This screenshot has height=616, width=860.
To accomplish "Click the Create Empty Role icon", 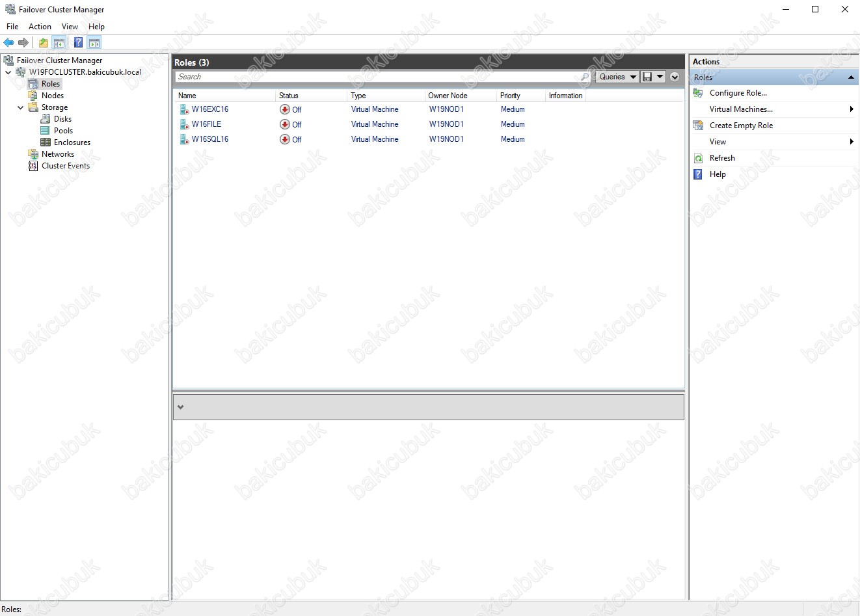I will tap(698, 126).
